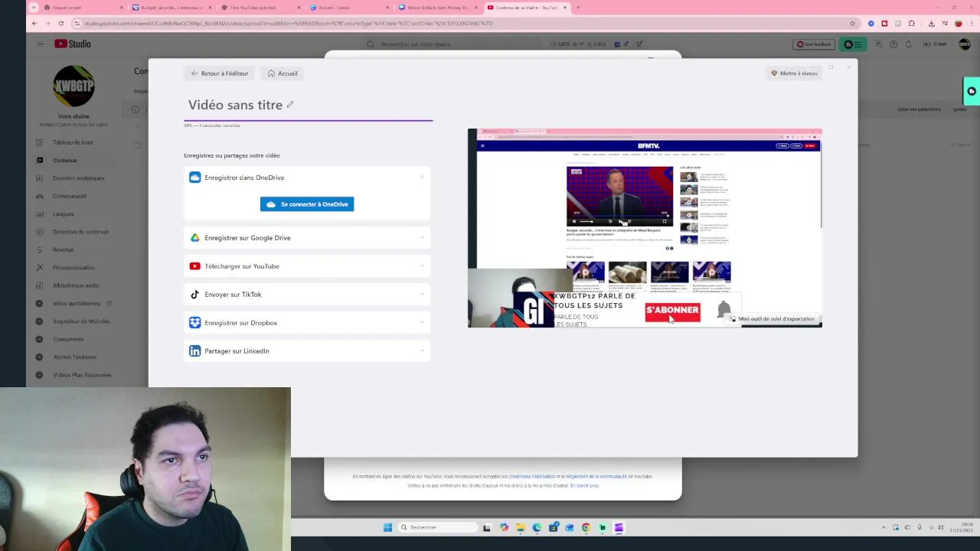The width and height of the screenshot is (980, 551).
Task: Open the En savoir plus link
Action: pos(584,485)
